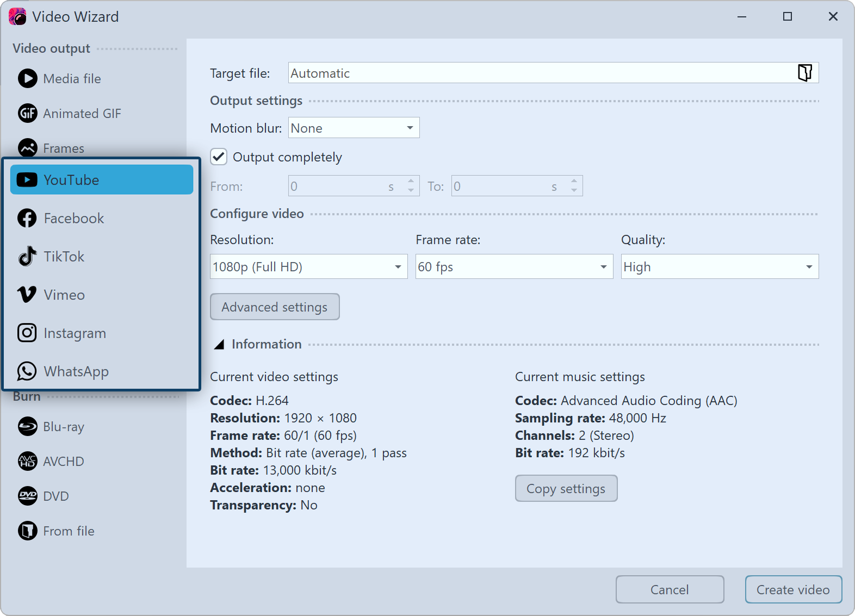This screenshot has width=855, height=616.
Task: Click the Advanced settings button
Action: 275,307
